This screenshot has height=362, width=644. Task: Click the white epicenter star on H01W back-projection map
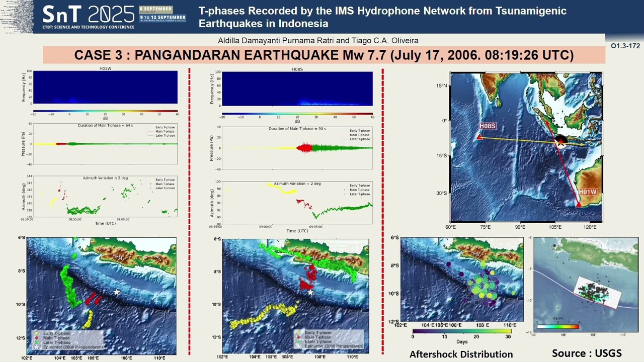click(x=116, y=292)
